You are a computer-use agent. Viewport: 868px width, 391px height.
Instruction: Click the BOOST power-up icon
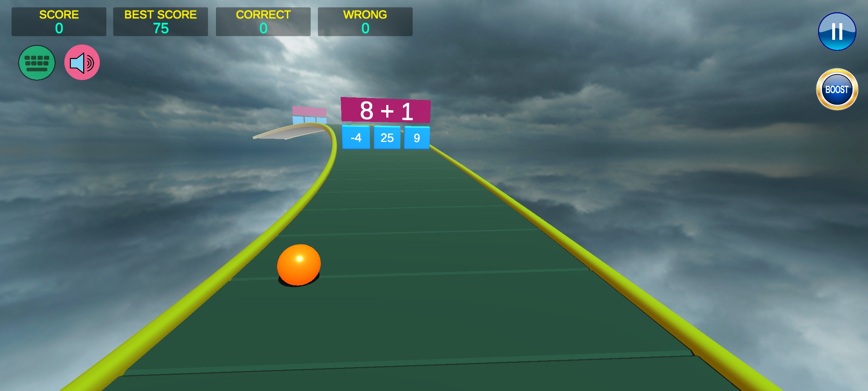point(835,88)
